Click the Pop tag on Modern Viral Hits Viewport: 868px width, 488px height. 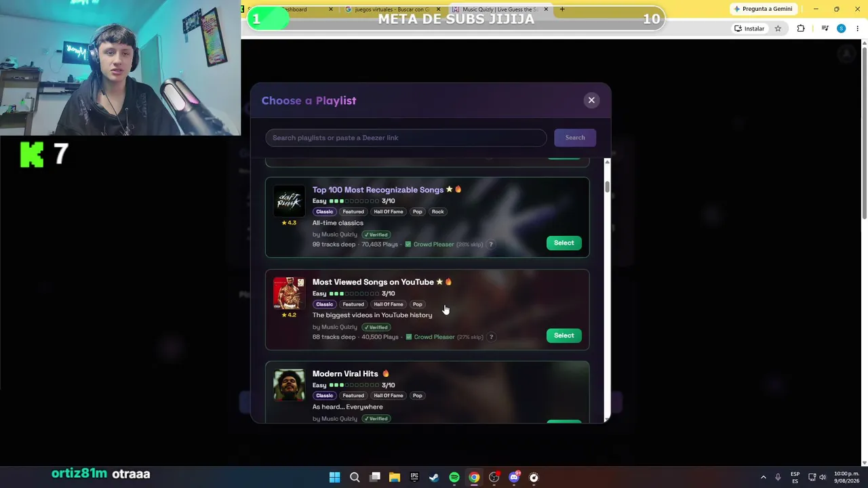point(418,396)
